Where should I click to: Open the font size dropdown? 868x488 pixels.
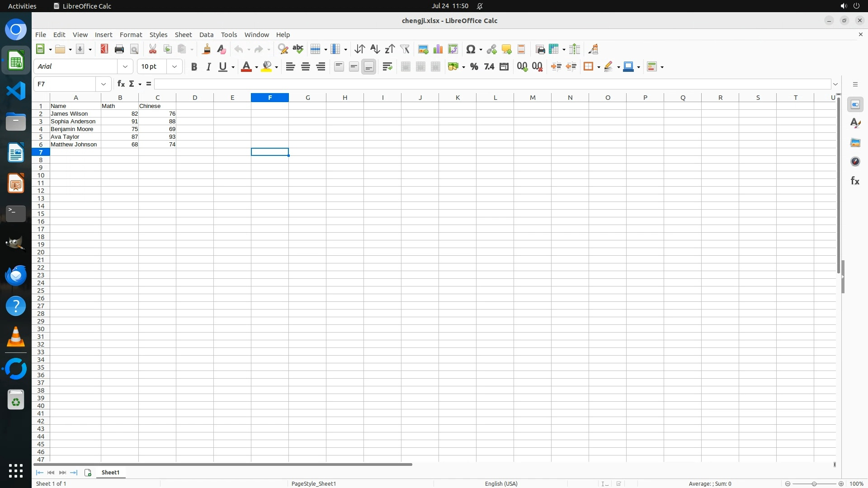point(175,67)
